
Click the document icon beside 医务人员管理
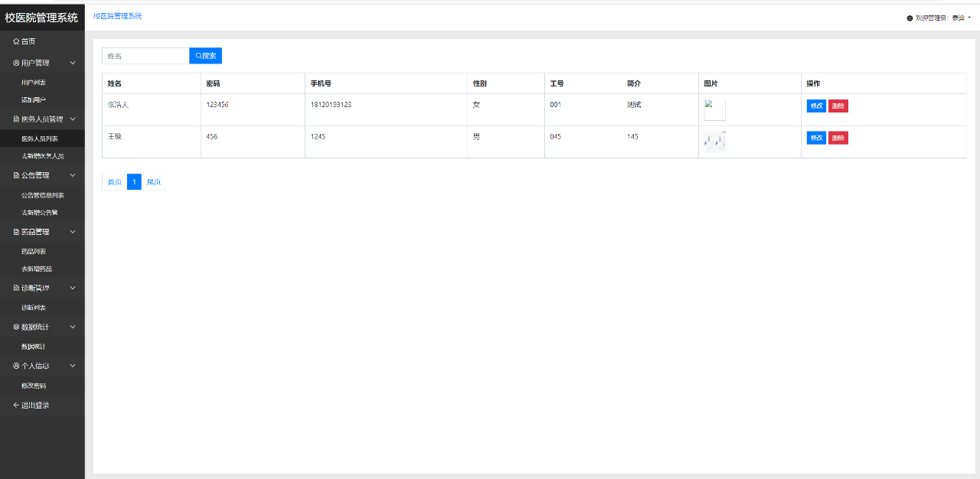[x=16, y=119]
